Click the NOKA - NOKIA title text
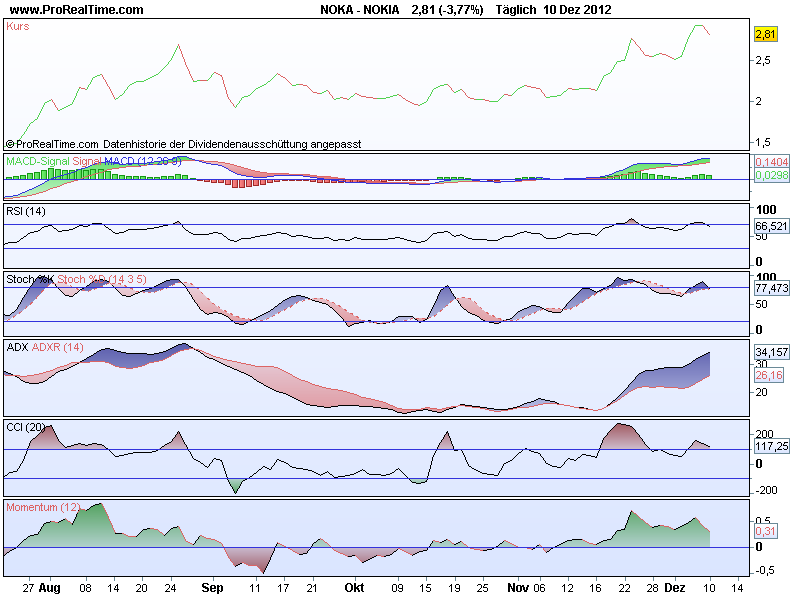The image size is (800, 600). click(360, 10)
